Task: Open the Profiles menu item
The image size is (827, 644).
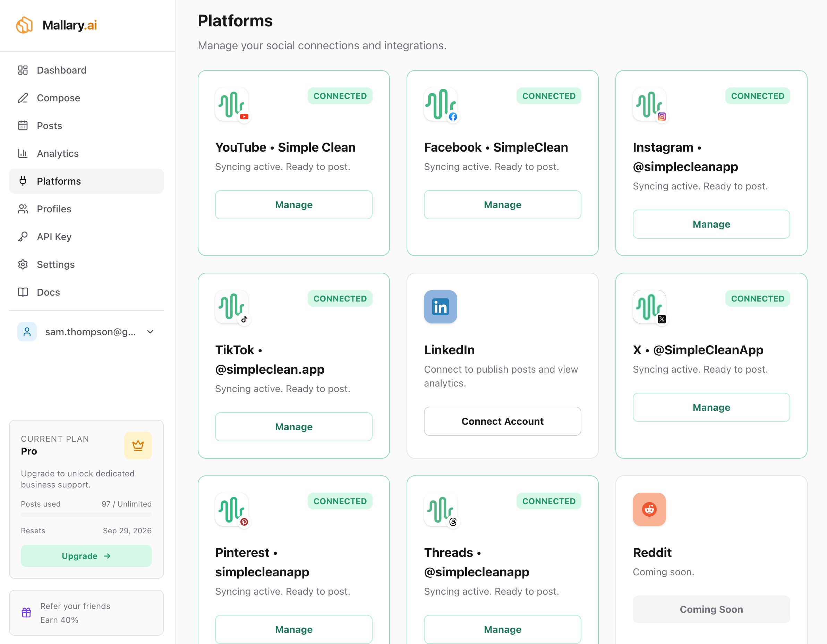Action: coord(86,209)
